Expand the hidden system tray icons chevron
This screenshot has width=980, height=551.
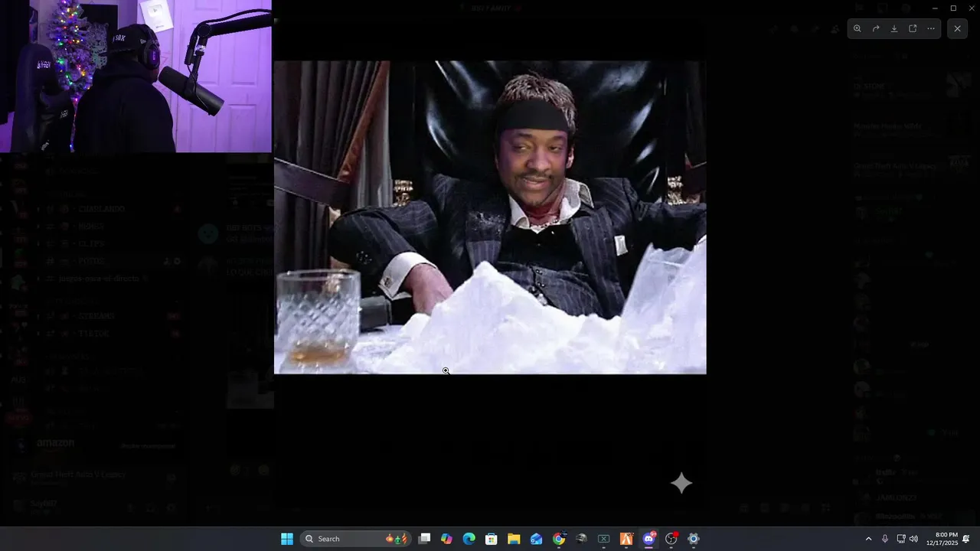point(868,539)
